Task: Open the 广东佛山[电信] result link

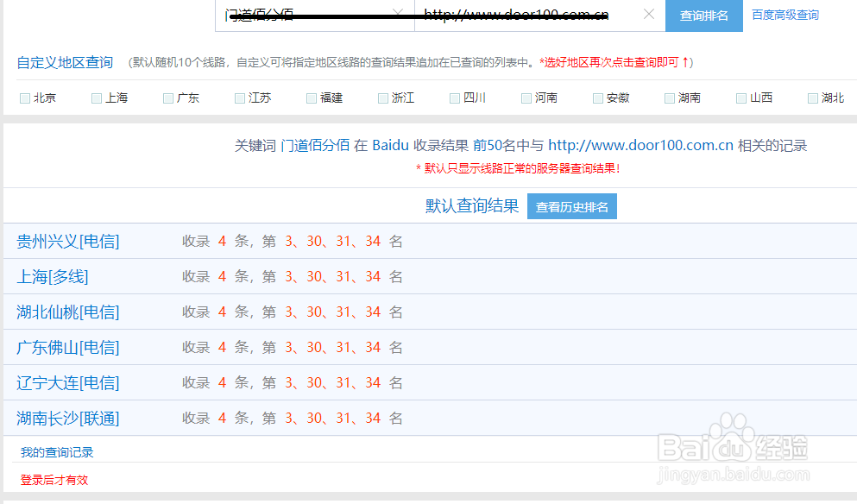Action: point(68,347)
